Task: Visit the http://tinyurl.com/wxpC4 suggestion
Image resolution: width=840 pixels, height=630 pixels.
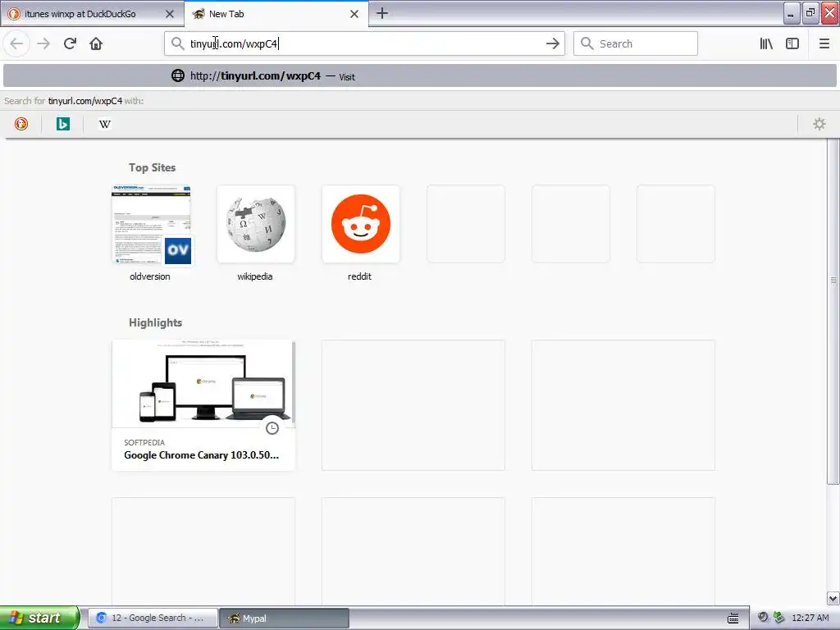Action: coord(419,76)
